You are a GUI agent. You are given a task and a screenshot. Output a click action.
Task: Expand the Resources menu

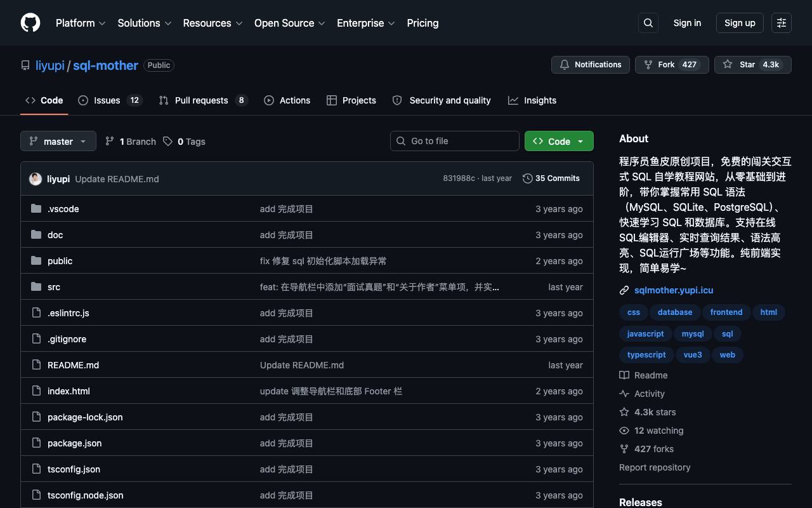tap(213, 23)
